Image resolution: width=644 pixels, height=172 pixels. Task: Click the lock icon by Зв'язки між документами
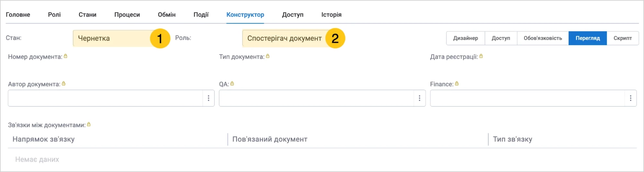tap(89, 124)
